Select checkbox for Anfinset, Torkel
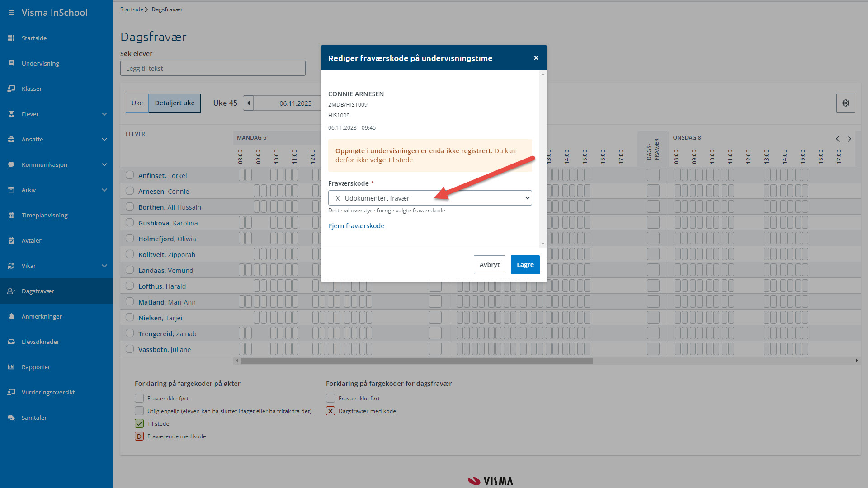 pyautogui.click(x=130, y=175)
